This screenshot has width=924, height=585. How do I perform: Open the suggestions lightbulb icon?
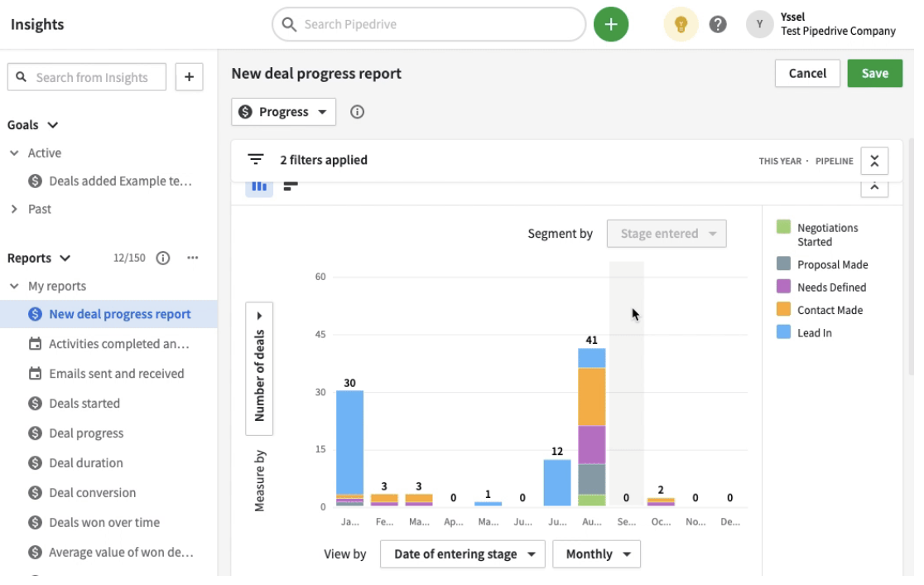(681, 23)
